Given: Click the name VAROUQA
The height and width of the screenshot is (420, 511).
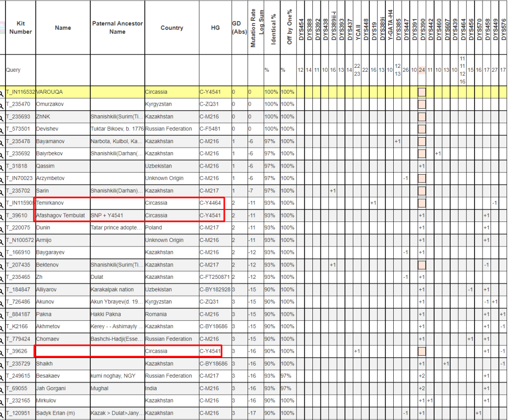Looking at the screenshot, I should click(x=49, y=92).
